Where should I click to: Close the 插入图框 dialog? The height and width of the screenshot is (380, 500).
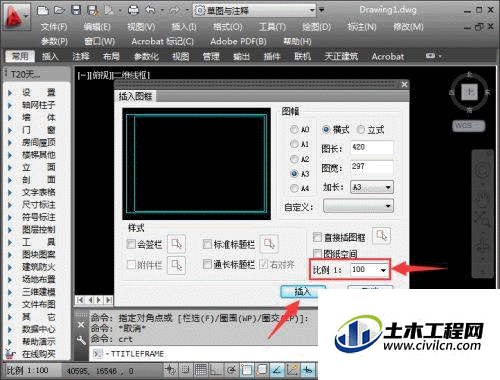point(404,84)
